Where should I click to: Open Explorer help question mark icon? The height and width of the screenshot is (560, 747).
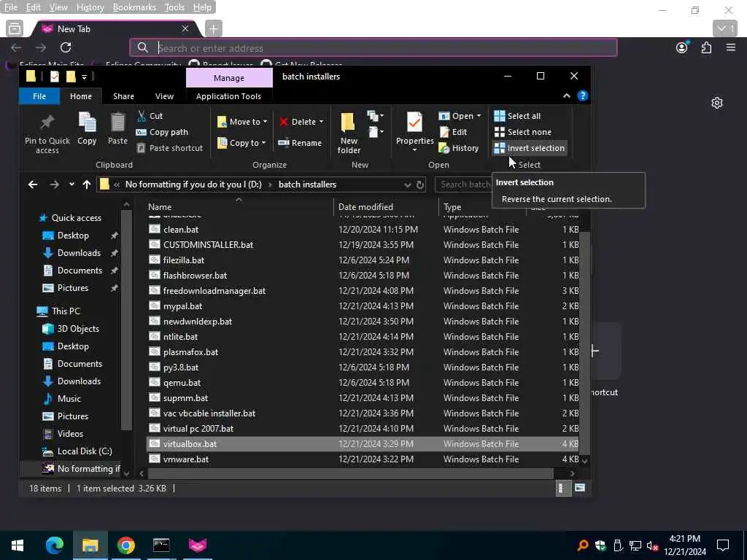click(x=582, y=96)
